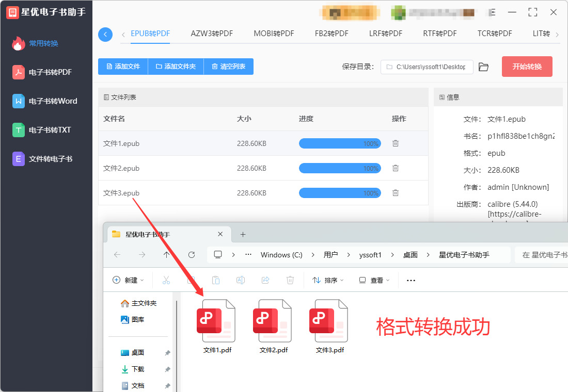Click the share icon in Explorer toolbar
568x392 pixels.
pyautogui.click(x=265, y=280)
